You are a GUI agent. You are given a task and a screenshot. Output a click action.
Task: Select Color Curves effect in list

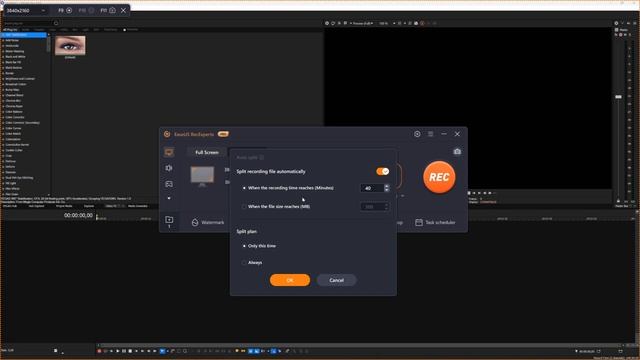coord(13,128)
